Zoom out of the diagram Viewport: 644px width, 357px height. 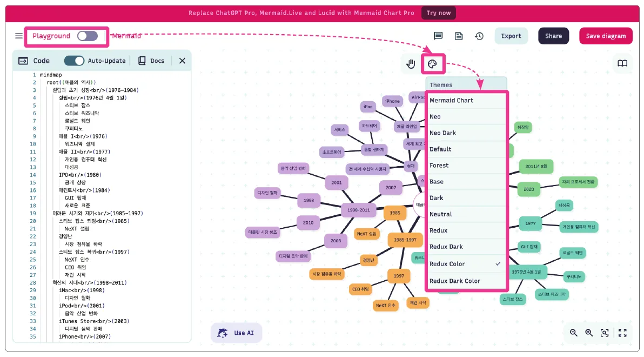coord(573,333)
